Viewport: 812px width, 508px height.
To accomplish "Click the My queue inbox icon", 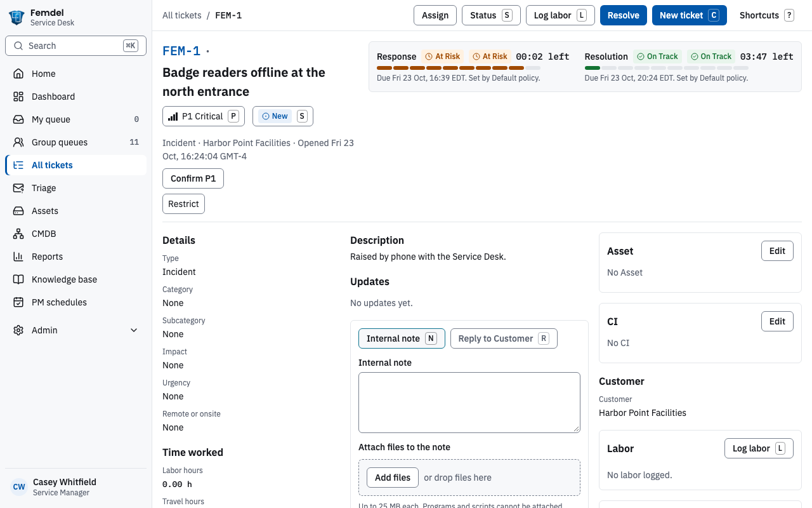I will tap(18, 119).
